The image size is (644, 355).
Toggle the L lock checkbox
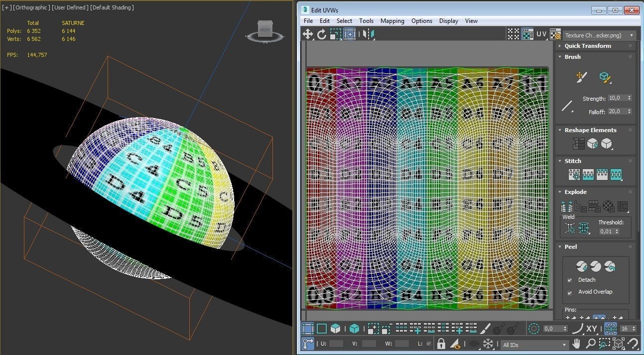point(429,344)
